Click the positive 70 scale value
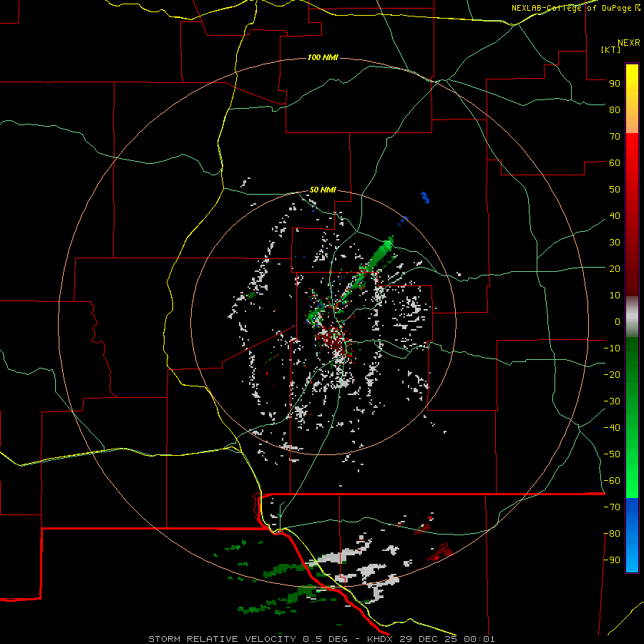This screenshot has width=644, height=644. click(x=615, y=137)
